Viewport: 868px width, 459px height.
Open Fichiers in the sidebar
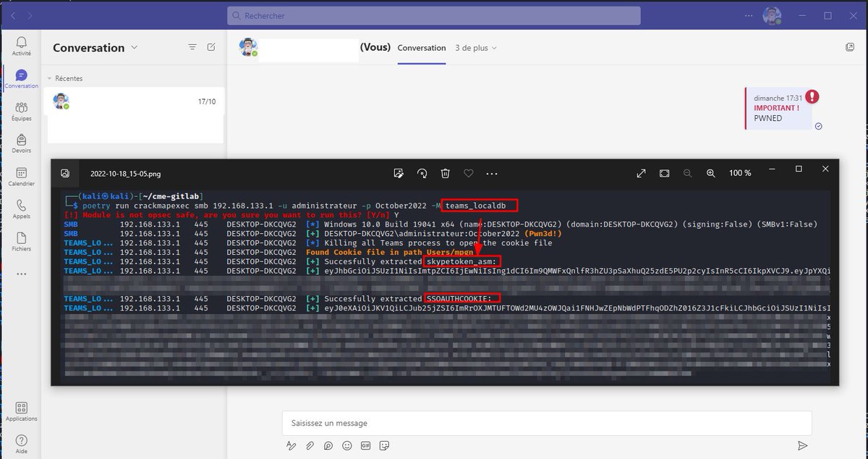(x=22, y=242)
